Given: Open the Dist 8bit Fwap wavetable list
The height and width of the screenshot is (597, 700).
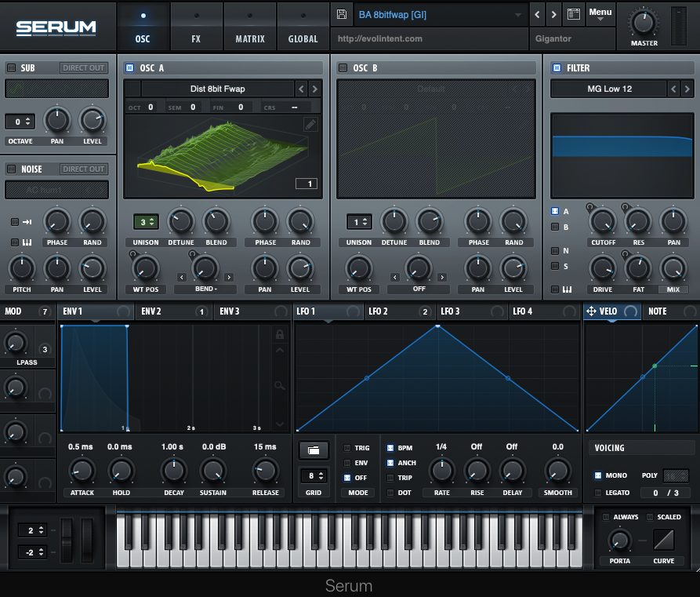Looking at the screenshot, I should [217, 89].
